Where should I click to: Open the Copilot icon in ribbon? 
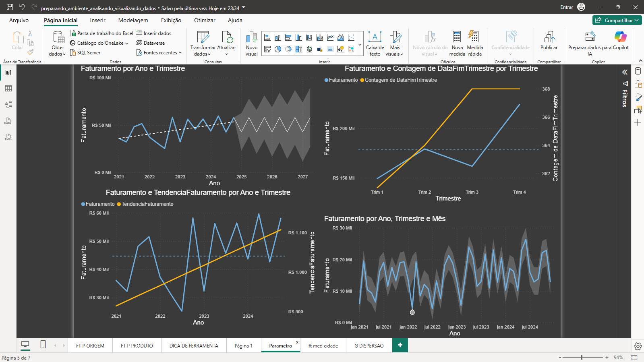pyautogui.click(x=620, y=37)
